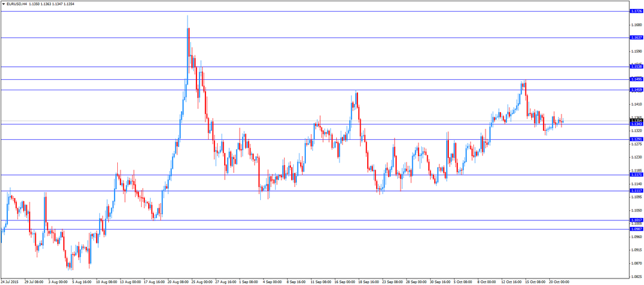Click the 1.1495 price level label

coord(636,79)
